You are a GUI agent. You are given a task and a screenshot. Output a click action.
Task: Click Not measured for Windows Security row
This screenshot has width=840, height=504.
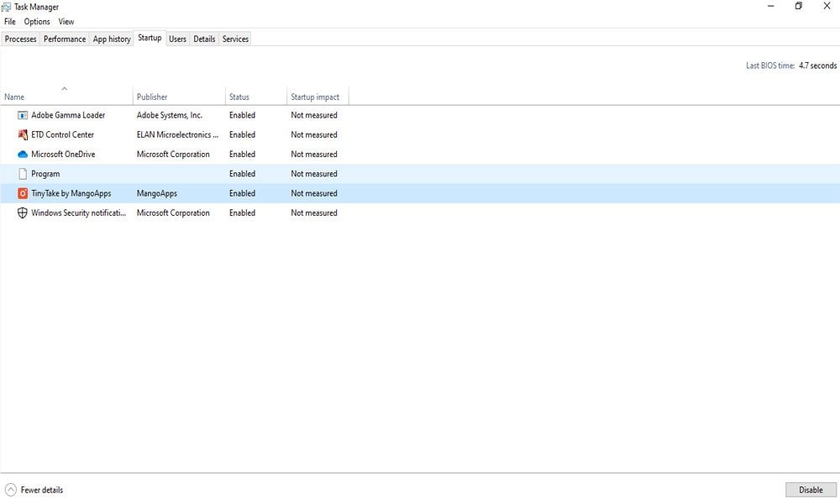[314, 213]
